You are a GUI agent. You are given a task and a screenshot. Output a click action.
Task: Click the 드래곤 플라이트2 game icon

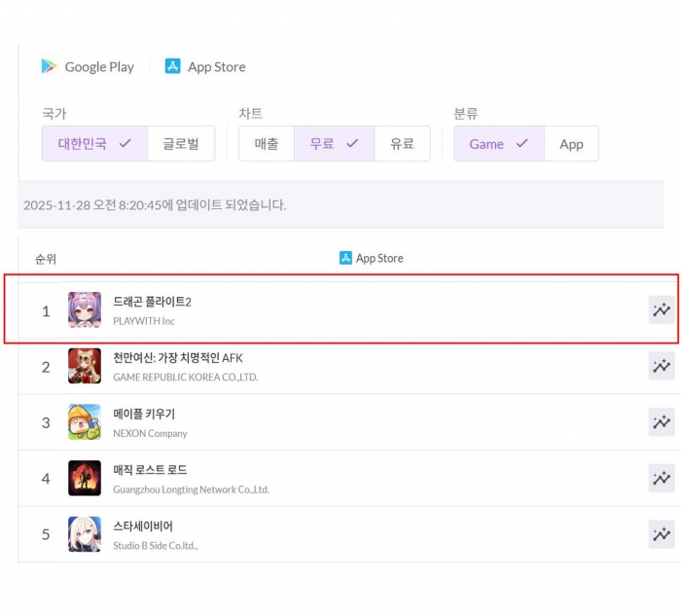click(x=85, y=310)
